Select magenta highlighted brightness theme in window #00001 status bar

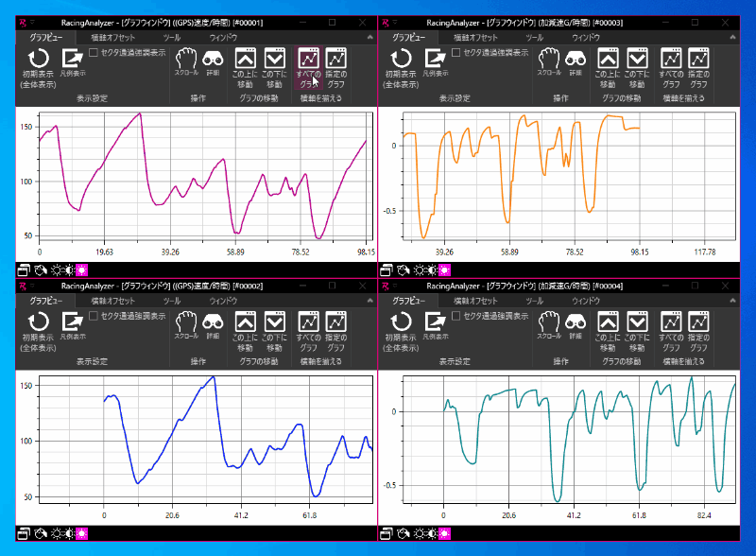click(x=81, y=269)
